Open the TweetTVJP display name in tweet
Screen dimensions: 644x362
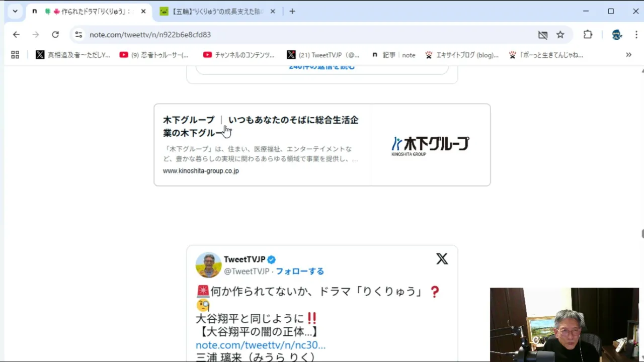point(245,259)
